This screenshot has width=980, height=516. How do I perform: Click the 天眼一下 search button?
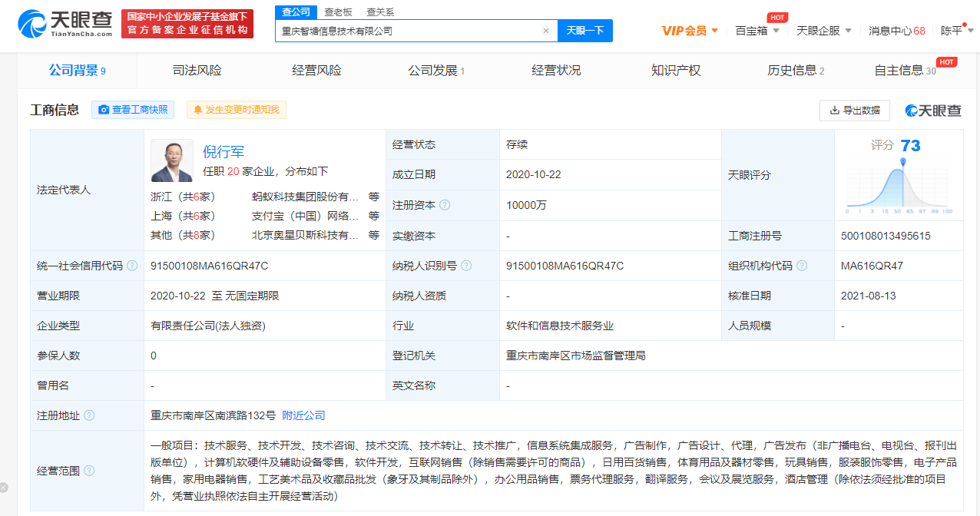(586, 30)
